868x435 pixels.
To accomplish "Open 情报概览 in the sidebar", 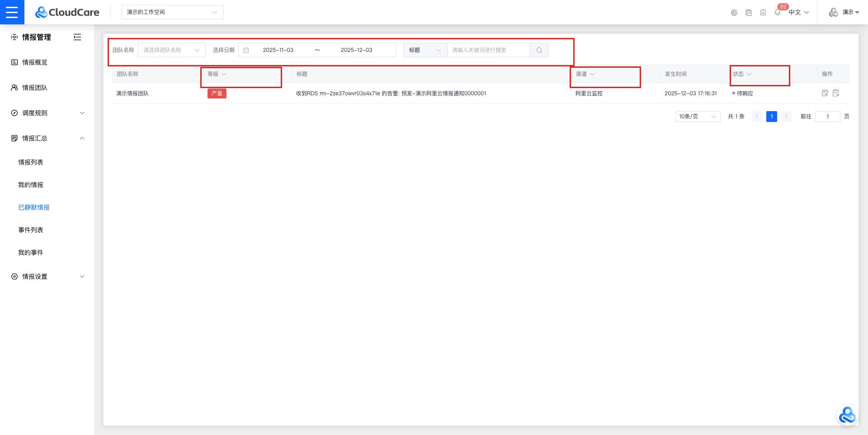I will (x=35, y=62).
